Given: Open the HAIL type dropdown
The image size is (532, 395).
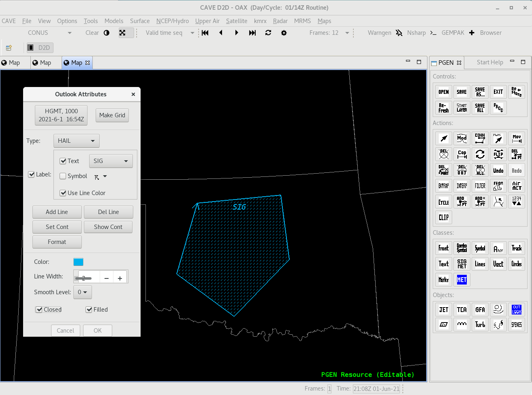Looking at the screenshot, I should pyautogui.click(x=76, y=141).
